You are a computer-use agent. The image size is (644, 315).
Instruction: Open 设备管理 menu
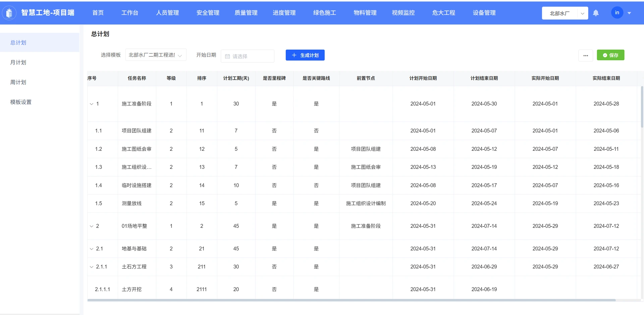tap(484, 13)
